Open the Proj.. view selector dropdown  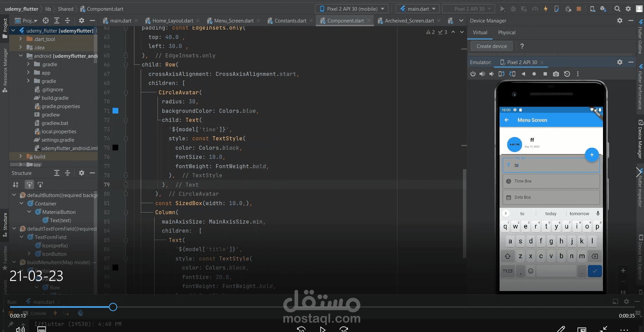click(x=27, y=21)
